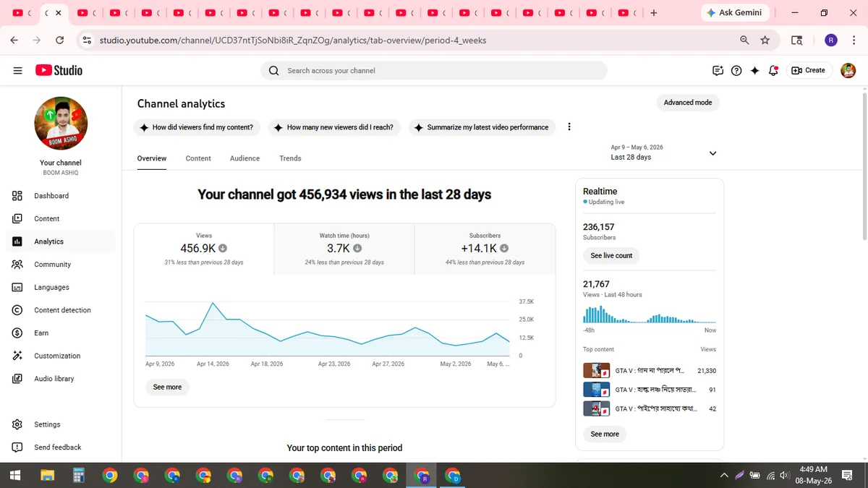Switch to the Content analytics tab

tap(198, 158)
